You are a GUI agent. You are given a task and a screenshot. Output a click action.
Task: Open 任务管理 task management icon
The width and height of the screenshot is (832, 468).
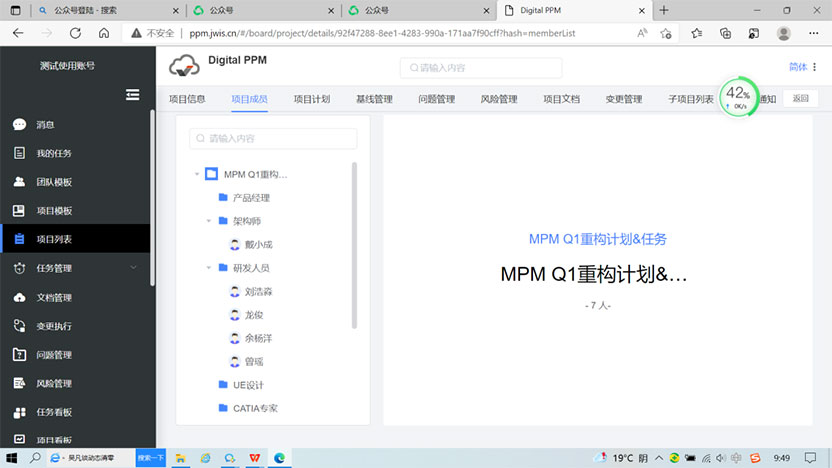click(x=20, y=268)
